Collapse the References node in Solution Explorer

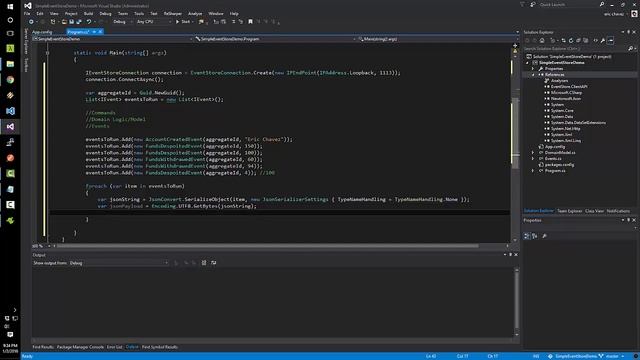pyautogui.click(x=533, y=75)
